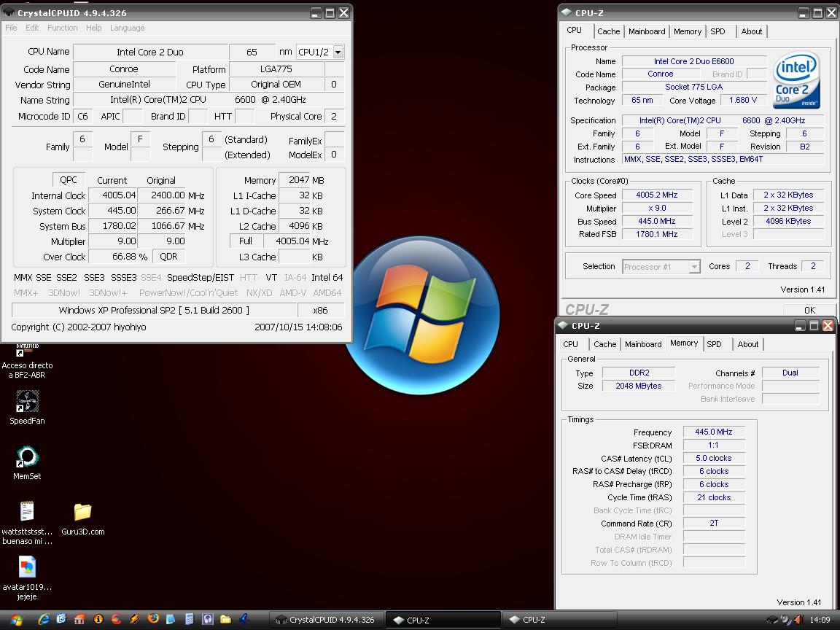Viewport: 840px width, 630px height.
Task: Launch Winamp lightning icon in quick launch
Action: [x=134, y=619]
